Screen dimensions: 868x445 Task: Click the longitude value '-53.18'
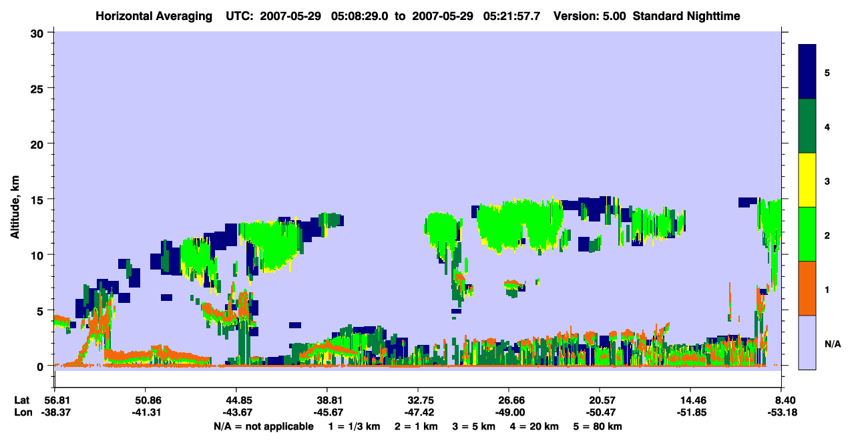tap(782, 413)
